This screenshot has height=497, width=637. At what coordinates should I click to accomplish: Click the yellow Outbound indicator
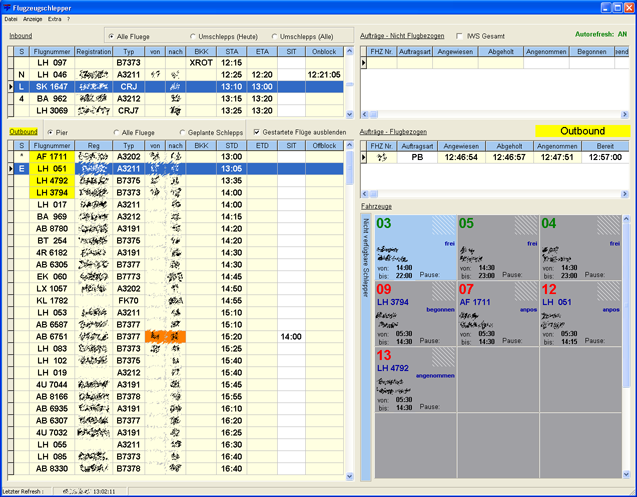[x=583, y=131]
